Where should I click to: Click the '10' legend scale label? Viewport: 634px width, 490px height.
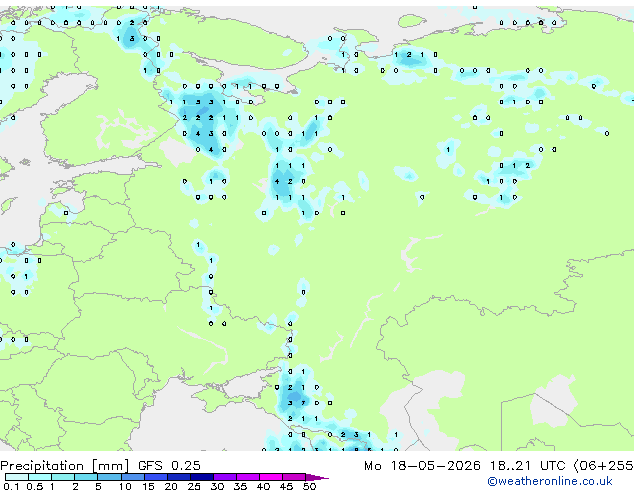click(x=125, y=486)
